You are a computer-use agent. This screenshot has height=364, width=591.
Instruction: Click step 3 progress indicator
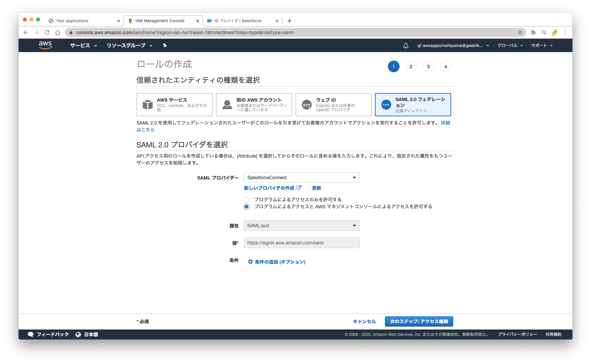[428, 67]
